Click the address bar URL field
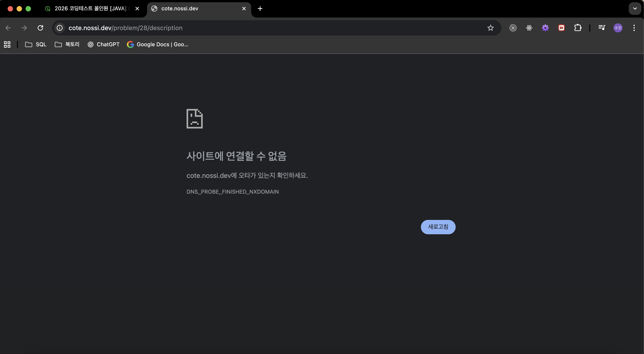This screenshot has height=354, width=644. point(250,28)
